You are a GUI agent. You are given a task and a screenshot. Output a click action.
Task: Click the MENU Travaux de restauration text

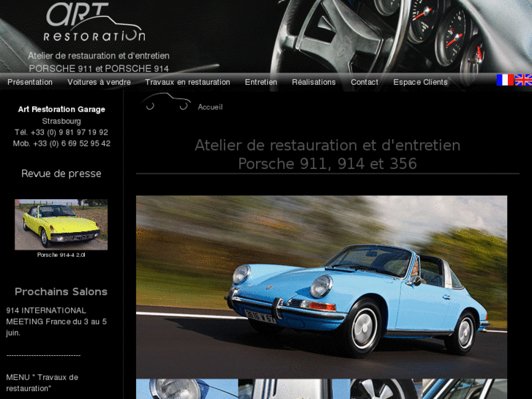42,383
